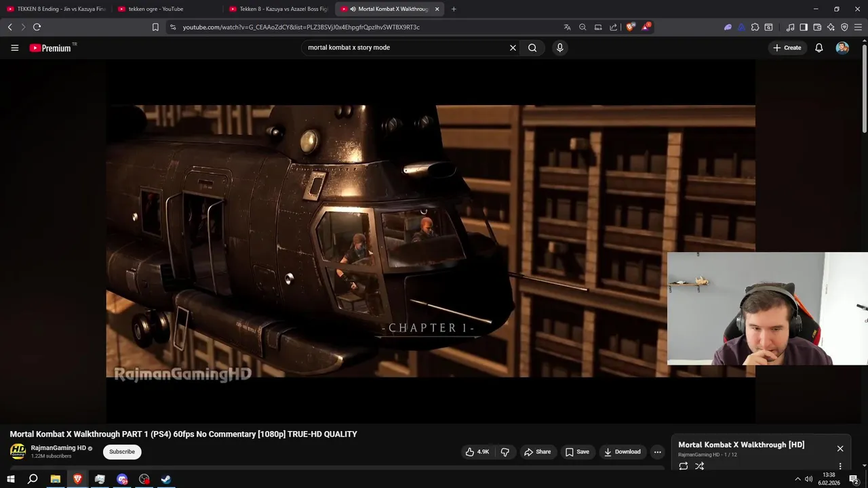This screenshot has width=868, height=488.
Task: Like the video with 4.9K likes
Action: pyautogui.click(x=477, y=452)
